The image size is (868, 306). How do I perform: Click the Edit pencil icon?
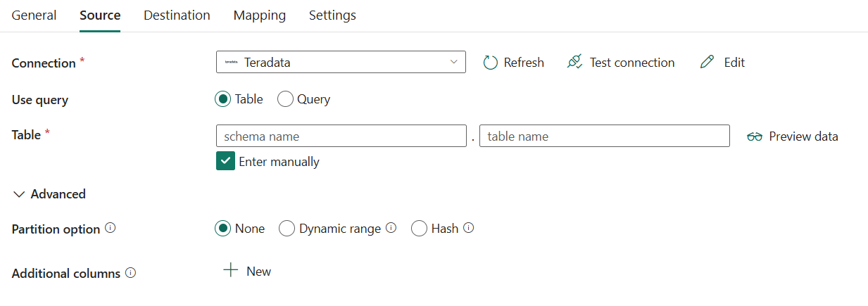(707, 62)
